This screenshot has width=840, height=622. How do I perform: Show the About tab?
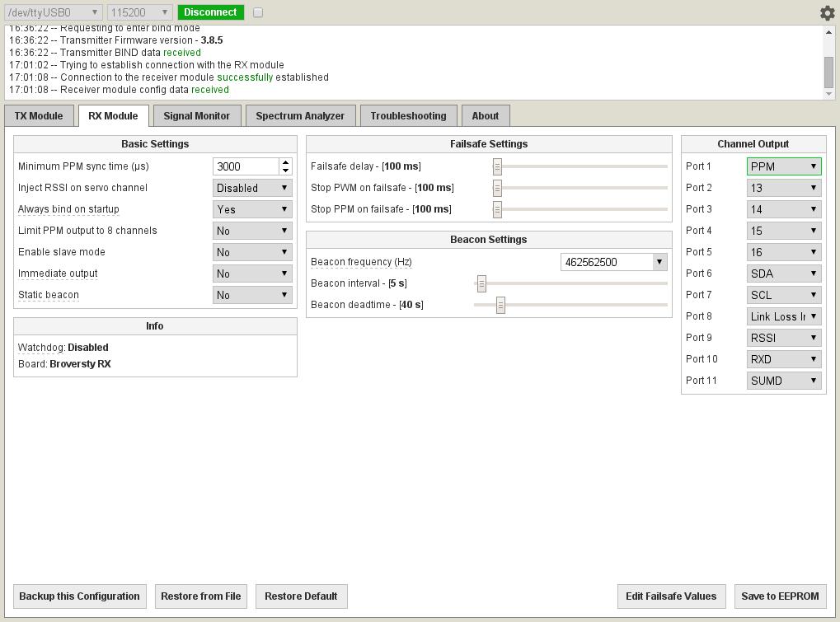pos(486,115)
